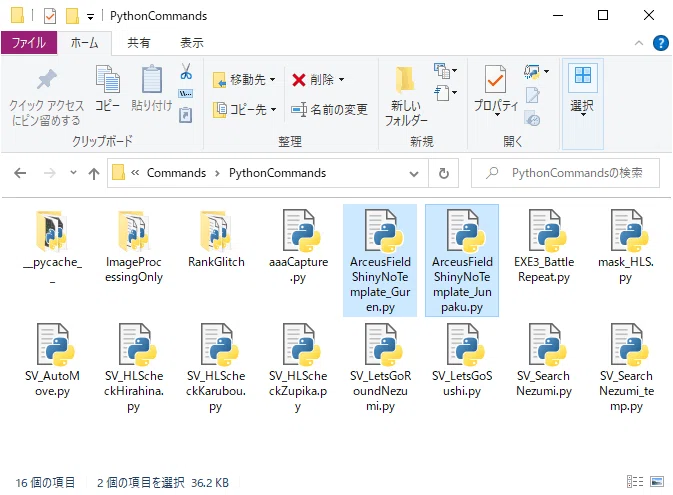Viewport: 673px width, 495px height.
Task: Click Commands in the address breadcrumb
Action: coord(176,173)
